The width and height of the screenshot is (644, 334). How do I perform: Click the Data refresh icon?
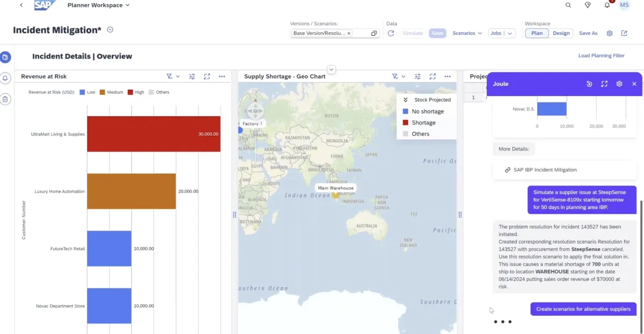pos(391,33)
